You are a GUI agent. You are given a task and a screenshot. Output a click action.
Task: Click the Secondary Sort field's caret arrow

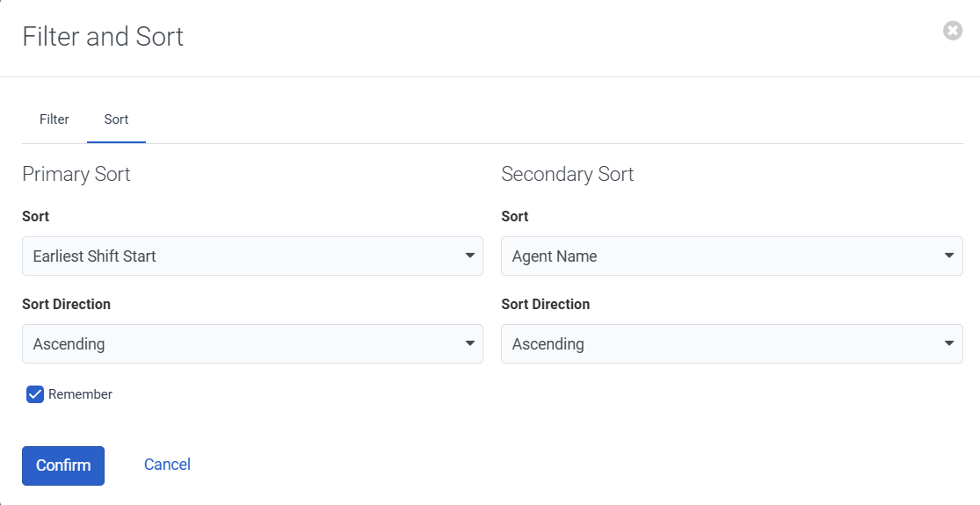949,256
